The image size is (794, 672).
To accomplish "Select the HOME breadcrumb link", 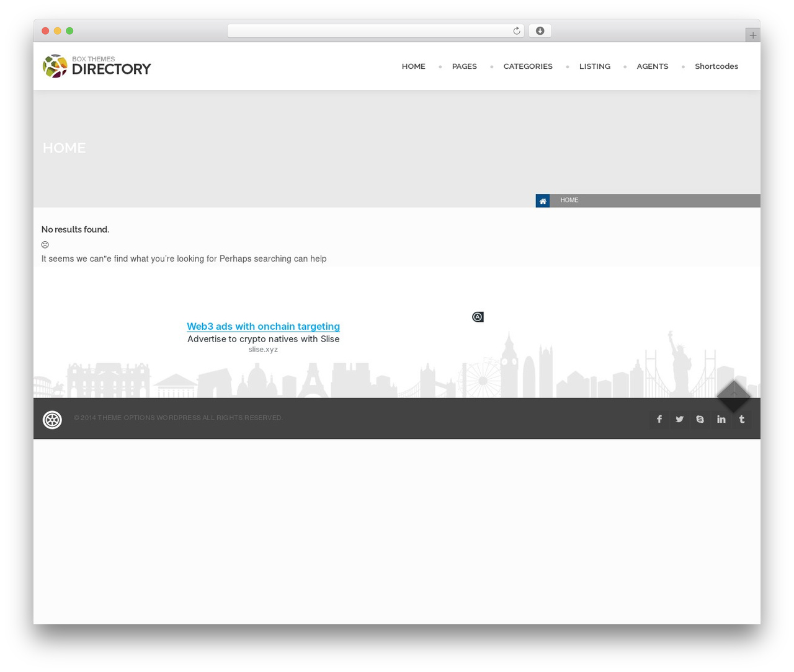I will [x=569, y=200].
